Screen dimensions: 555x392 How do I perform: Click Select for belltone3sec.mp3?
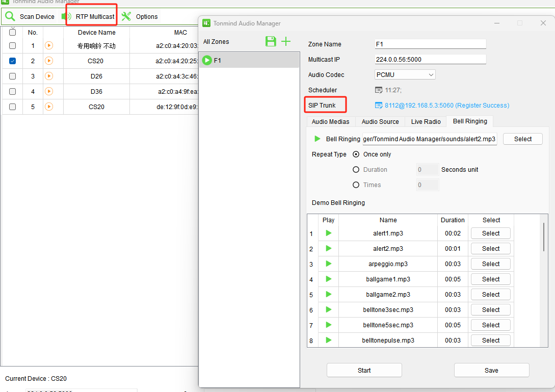491,309
